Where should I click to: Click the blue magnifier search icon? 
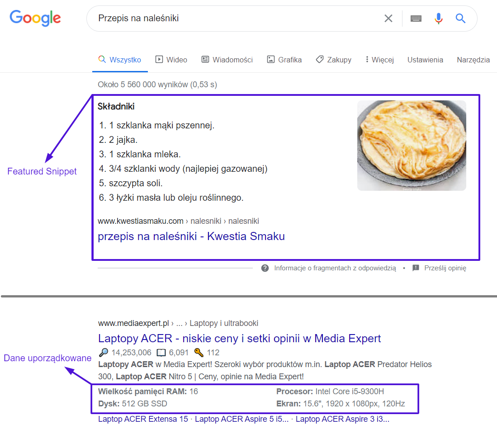(460, 19)
